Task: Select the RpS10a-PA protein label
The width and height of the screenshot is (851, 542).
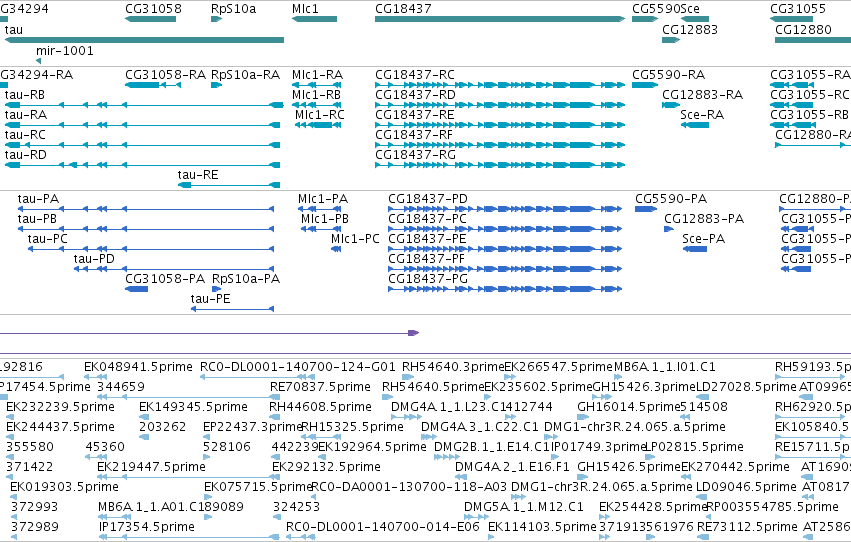Action: (x=246, y=278)
